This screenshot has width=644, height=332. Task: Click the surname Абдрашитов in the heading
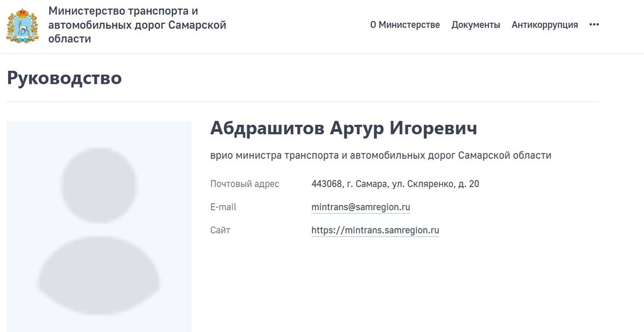266,128
